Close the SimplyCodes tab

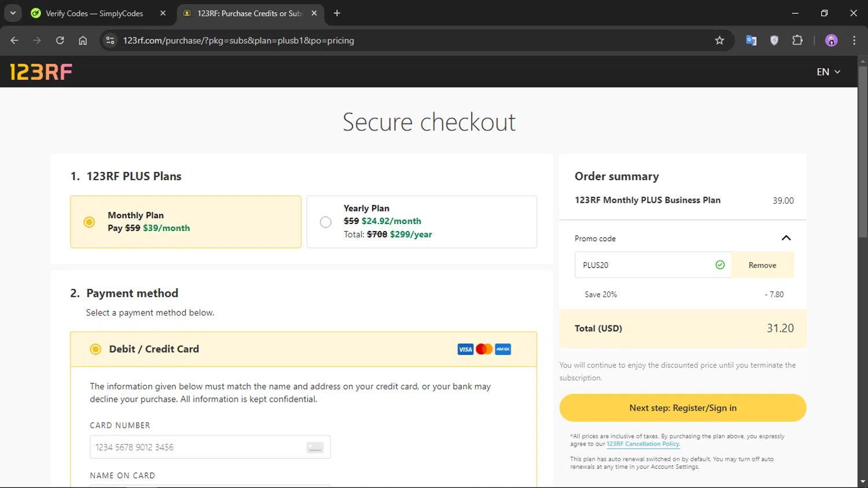(163, 13)
